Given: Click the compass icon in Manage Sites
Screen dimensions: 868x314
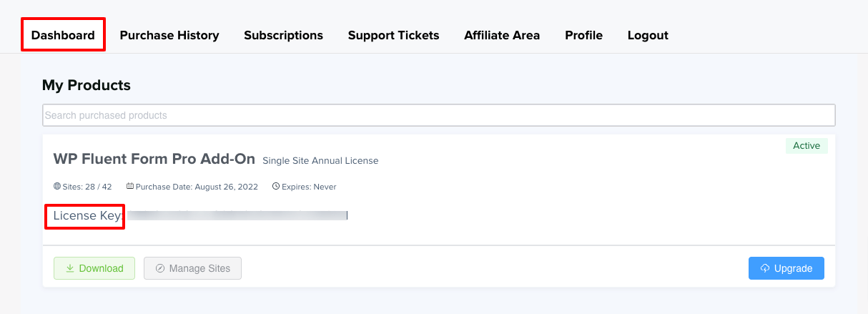Looking at the screenshot, I should (160, 268).
